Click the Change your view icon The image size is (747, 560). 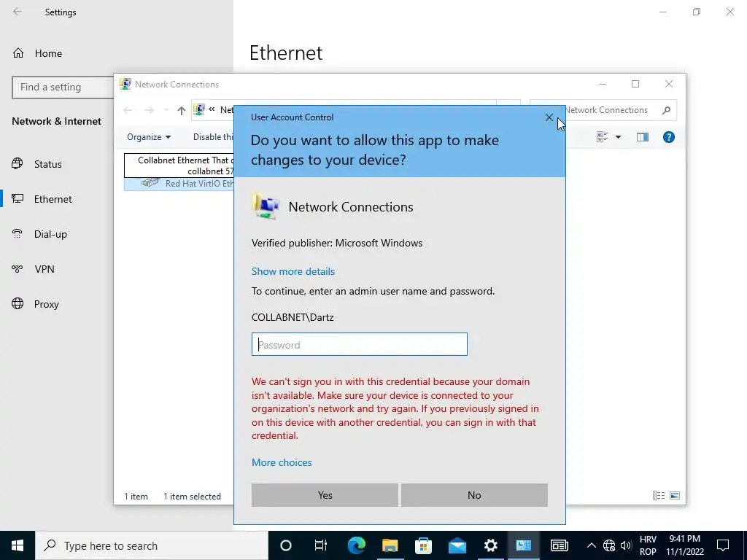(x=602, y=137)
